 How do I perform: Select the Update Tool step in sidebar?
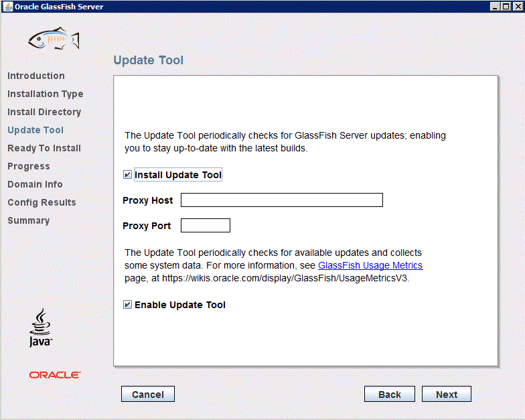click(35, 130)
